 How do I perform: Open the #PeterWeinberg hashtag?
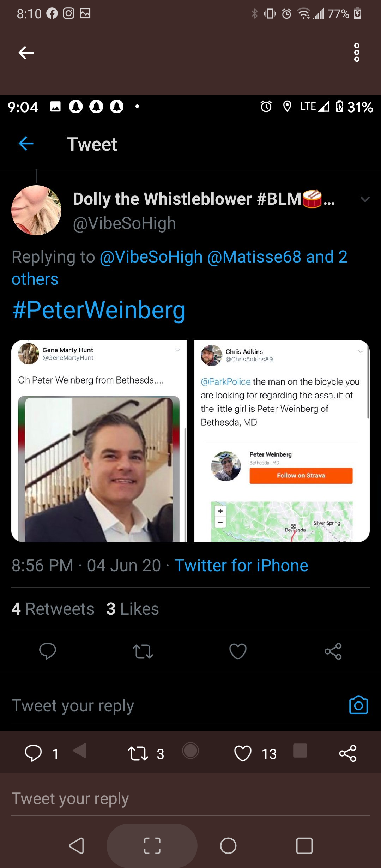(x=99, y=310)
